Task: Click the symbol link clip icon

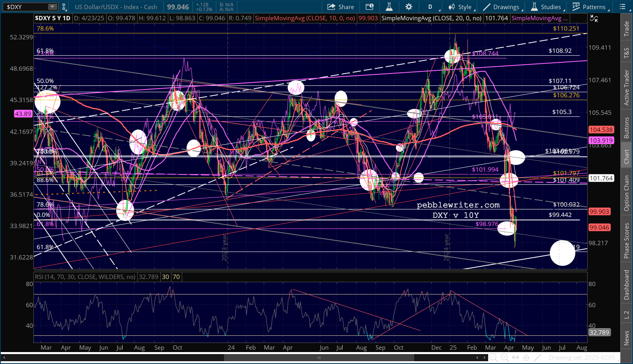Action: point(64,7)
